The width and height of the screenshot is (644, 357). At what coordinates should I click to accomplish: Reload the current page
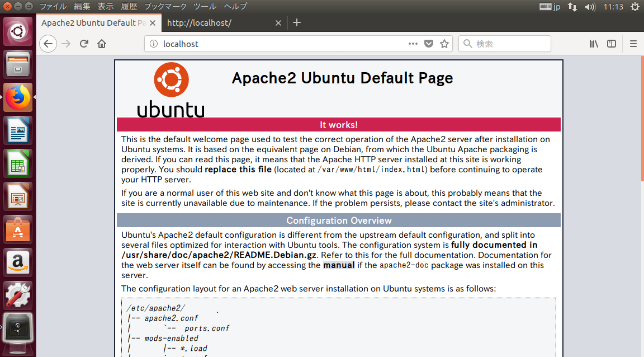[84, 44]
